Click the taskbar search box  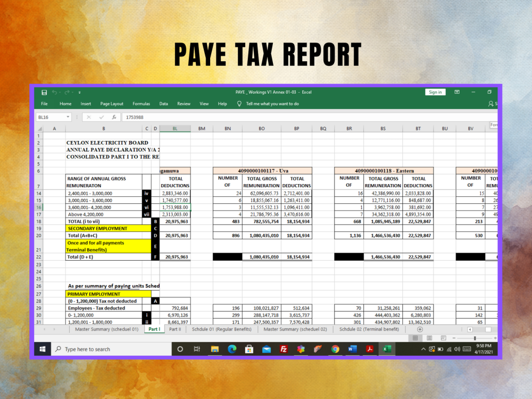pos(112,349)
